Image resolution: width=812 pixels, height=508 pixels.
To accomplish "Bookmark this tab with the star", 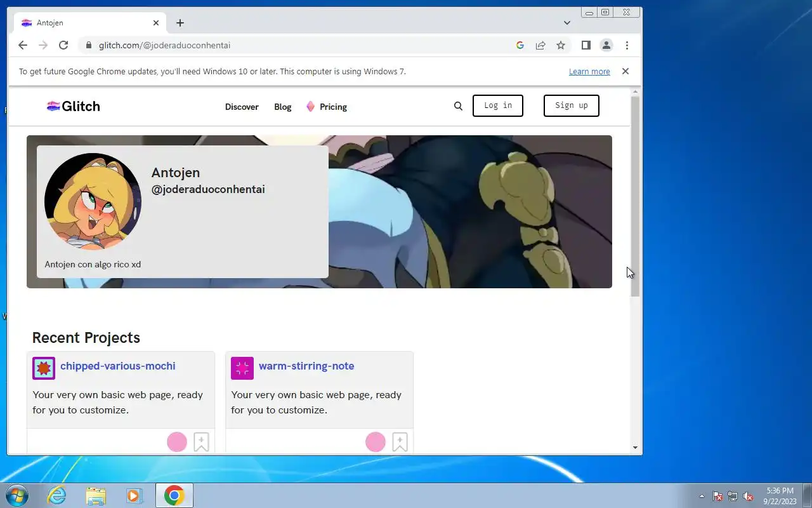I will [x=561, y=45].
